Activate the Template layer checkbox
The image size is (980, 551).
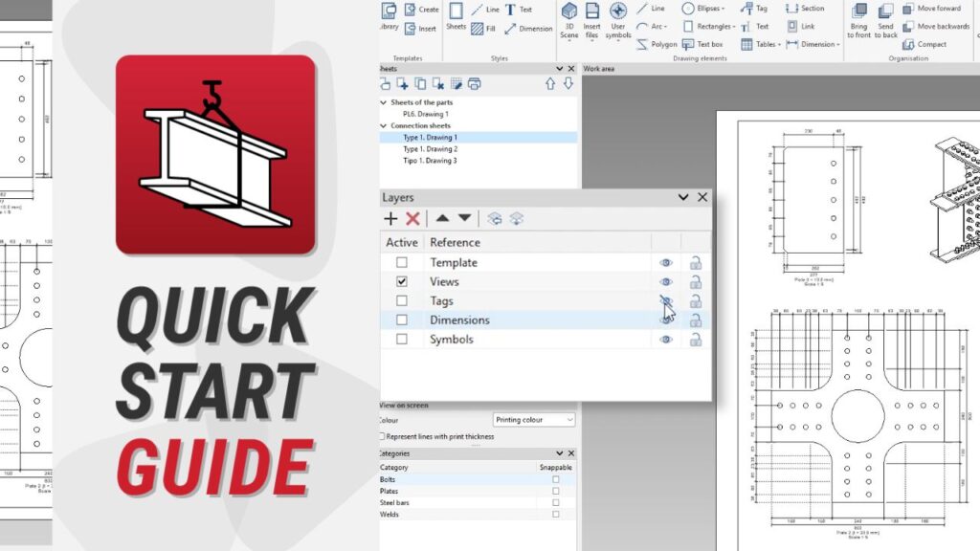tap(402, 263)
